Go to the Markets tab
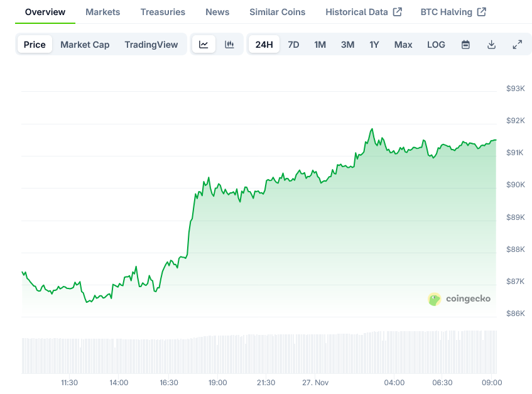This screenshot has width=532, height=394. pyautogui.click(x=103, y=12)
